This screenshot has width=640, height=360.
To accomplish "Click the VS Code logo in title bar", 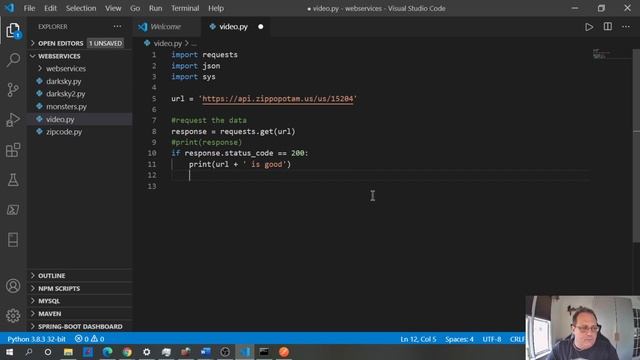I will click(9, 8).
